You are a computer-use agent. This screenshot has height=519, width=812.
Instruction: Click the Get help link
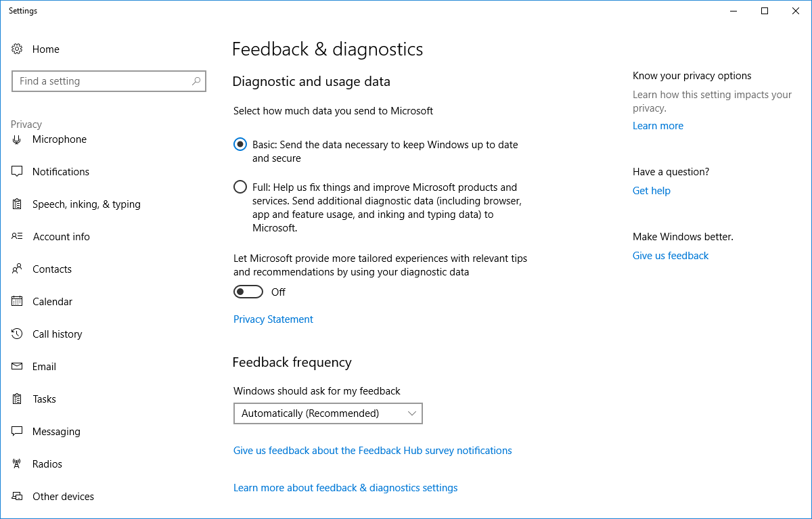click(x=652, y=191)
